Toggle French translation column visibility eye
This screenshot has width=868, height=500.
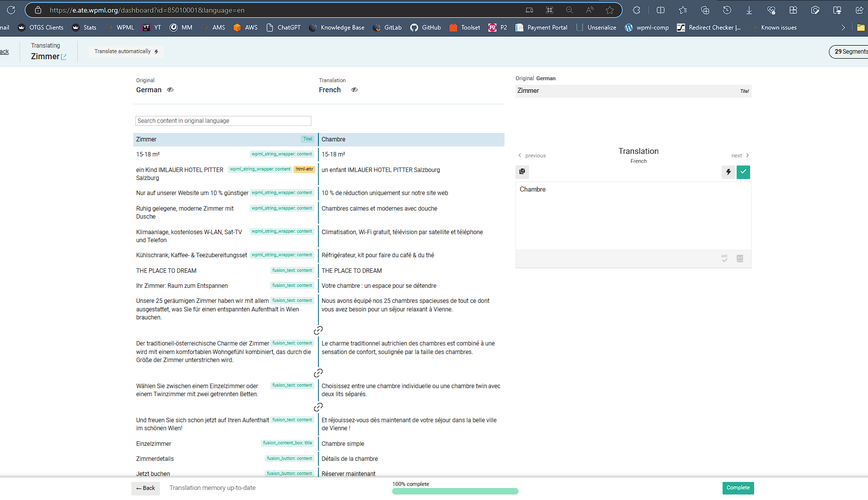click(355, 90)
